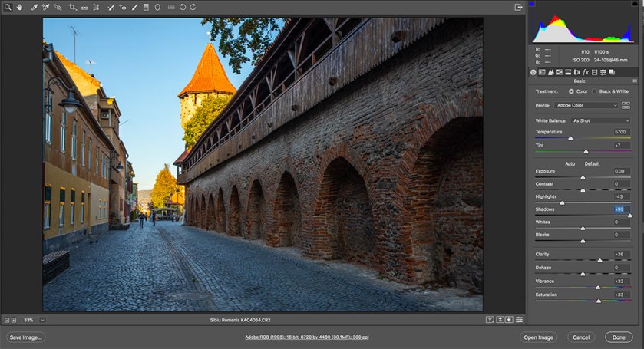The width and height of the screenshot is (644, 349).
Task: Copy current settings to Before icon
Action: point(509,320)
